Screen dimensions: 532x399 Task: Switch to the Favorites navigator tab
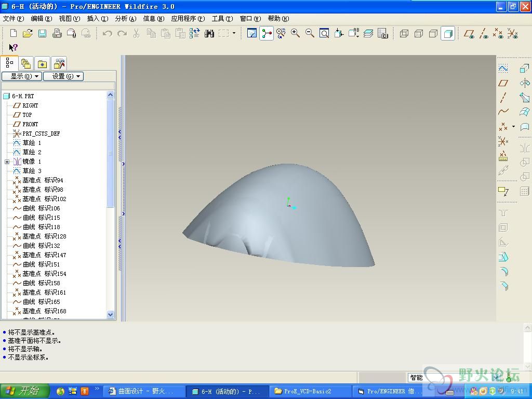click(42, 63)
